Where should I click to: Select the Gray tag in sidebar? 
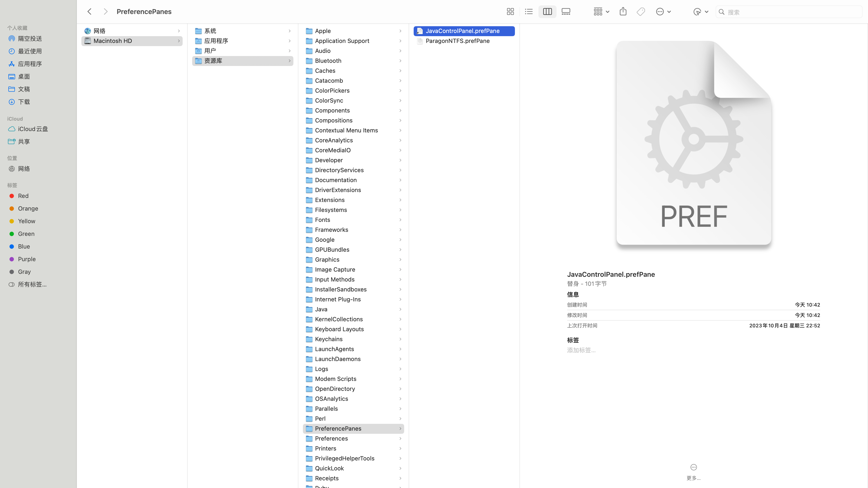(24, 272)
